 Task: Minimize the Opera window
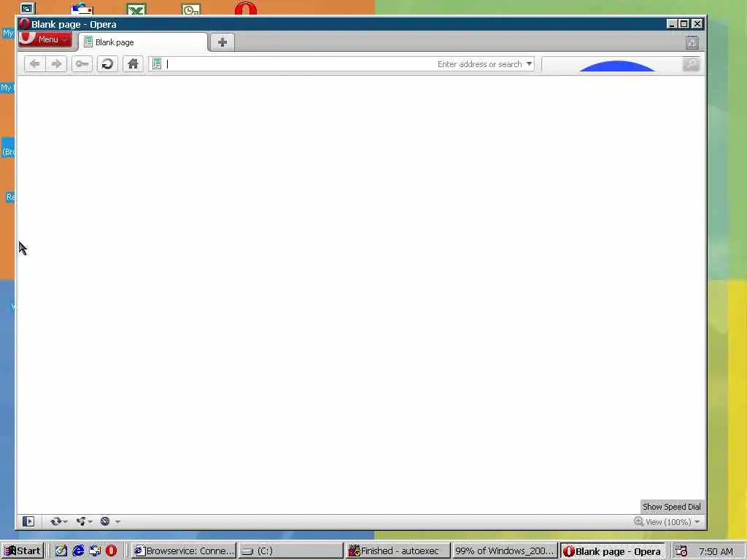pyautogui.click(x=672, y=24)
